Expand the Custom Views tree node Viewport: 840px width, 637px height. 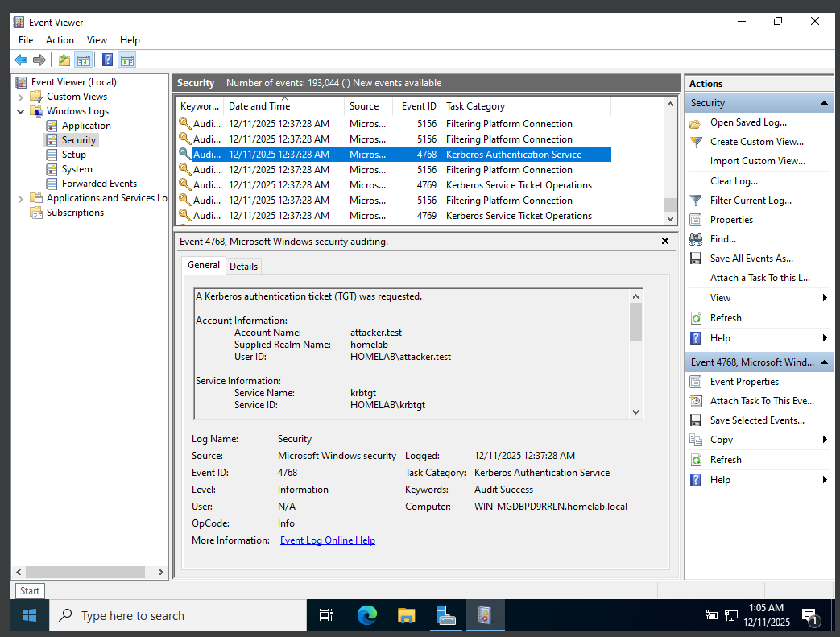(x=21, y=97)
